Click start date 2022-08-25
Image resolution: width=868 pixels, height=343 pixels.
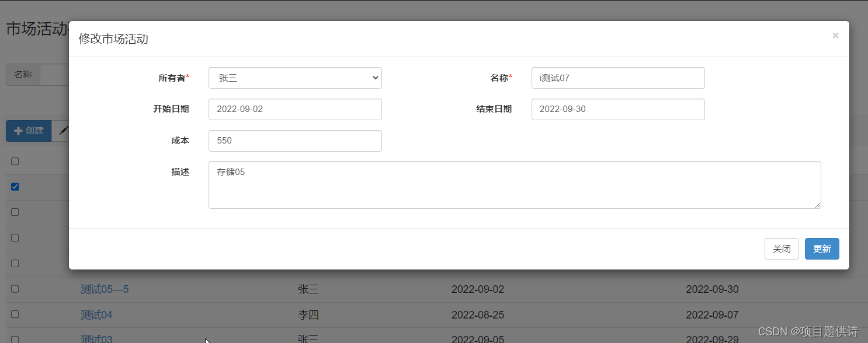coord(478,315)
